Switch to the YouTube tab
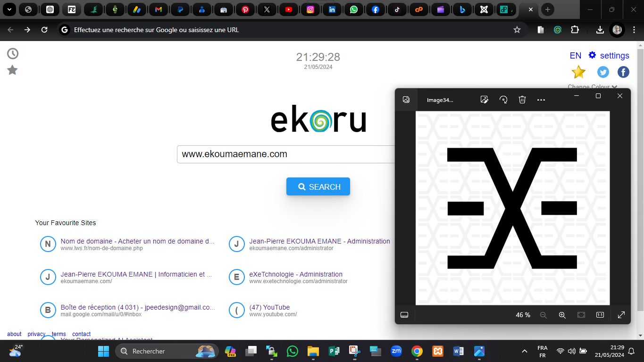This screenshot has width=644, height=362. [289, 9]
